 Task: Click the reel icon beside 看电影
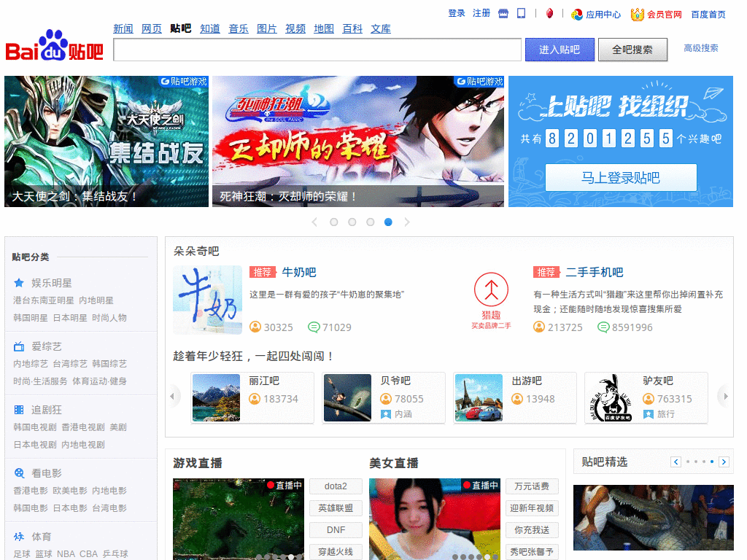pos(19,472)
